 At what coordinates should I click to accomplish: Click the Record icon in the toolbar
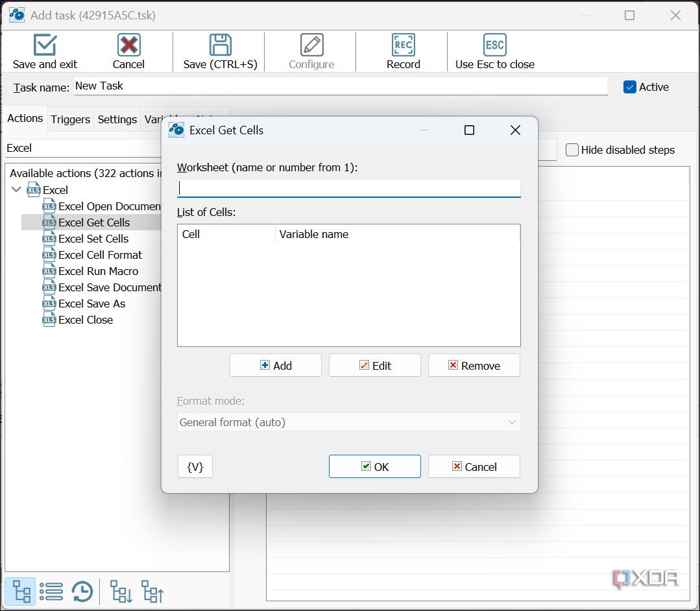coord(403,44)
